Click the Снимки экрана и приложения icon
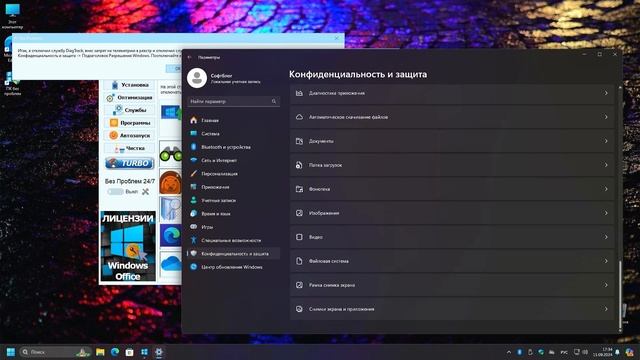The height and width of the screenshot is (360, 640). coord(299,309)
